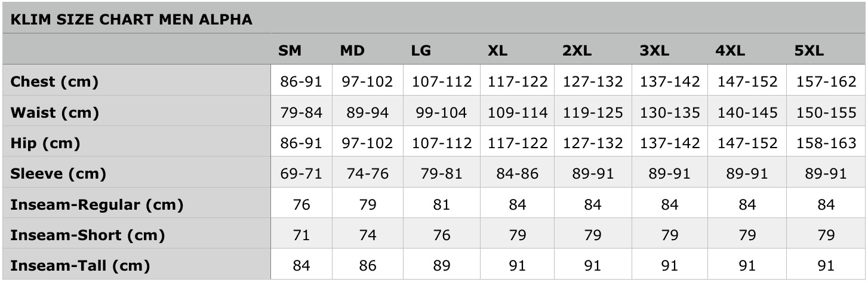Select the MD column header
Image resolution: width=868 pixels, height=282 pixels.
tap(352, 51)
